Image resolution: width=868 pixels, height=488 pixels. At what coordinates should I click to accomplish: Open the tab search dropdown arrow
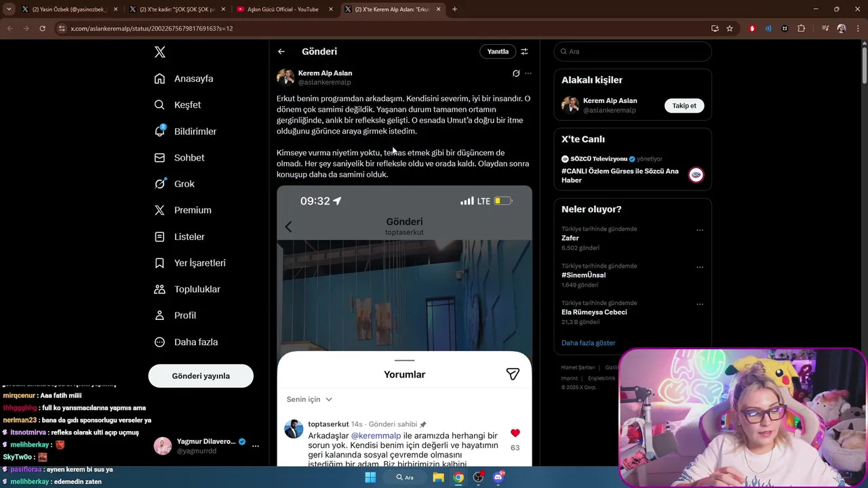pyautogui.click(x=9, y=9)
